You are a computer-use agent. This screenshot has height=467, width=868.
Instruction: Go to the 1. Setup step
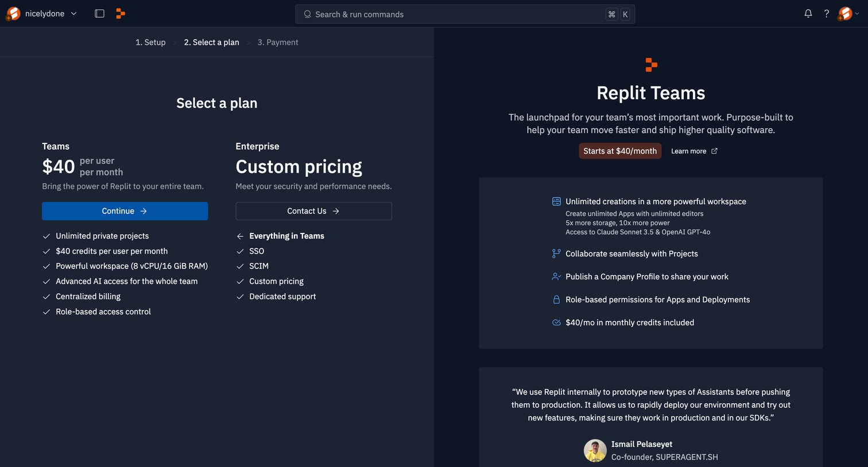pos(150,42)
